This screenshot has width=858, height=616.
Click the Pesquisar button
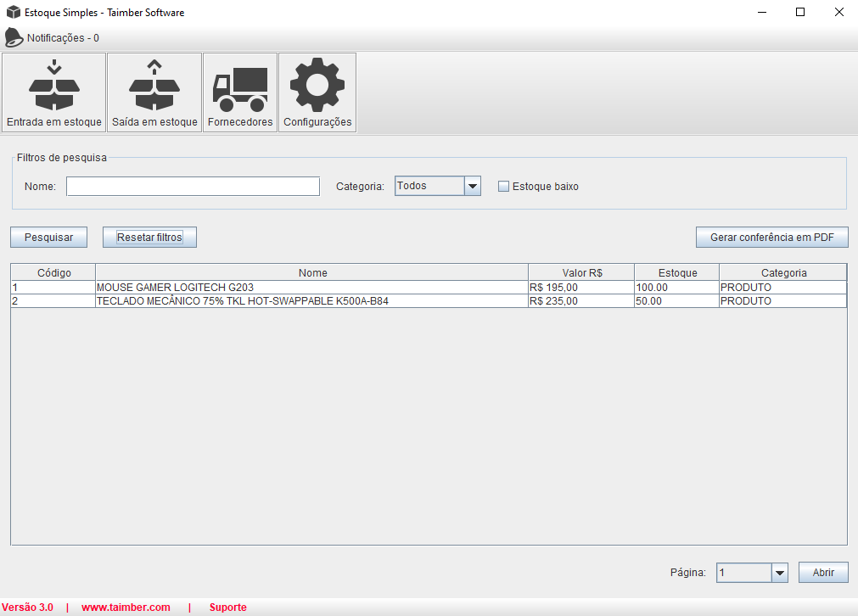[x=48, y=238]
